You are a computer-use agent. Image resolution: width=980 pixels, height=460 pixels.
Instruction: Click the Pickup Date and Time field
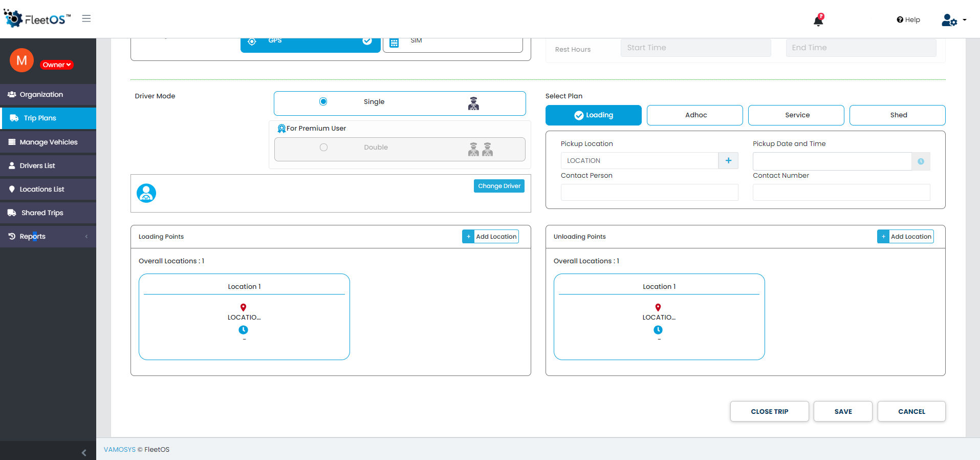[832, 161]
